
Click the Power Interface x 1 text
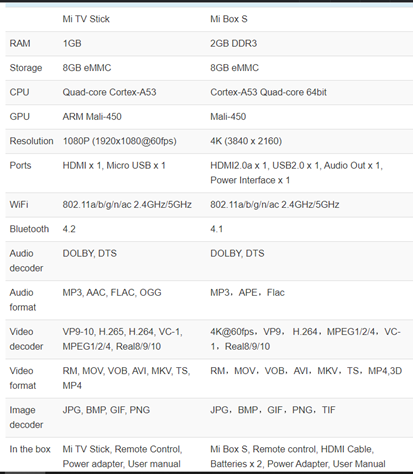click(x=250, y=180)
